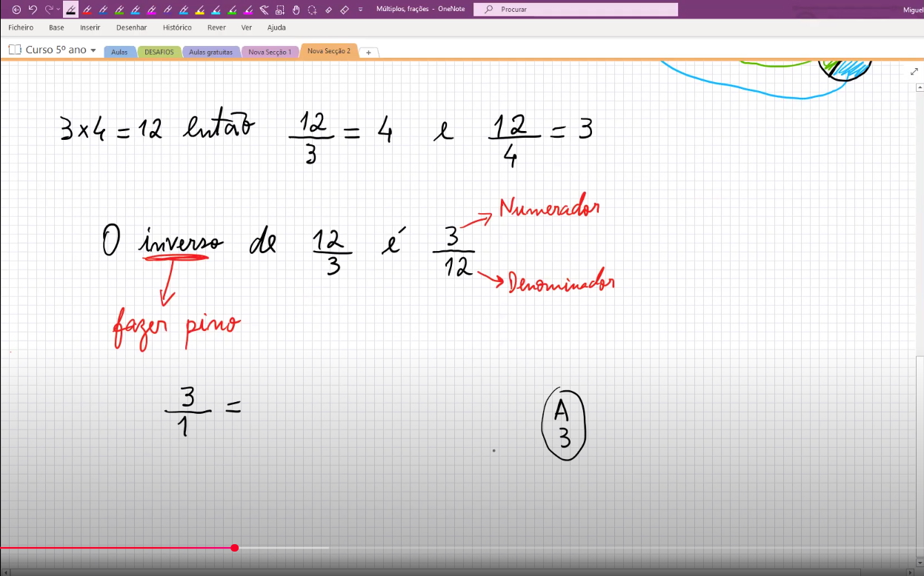
Task: Open the Desenhar ribbon tab
Action: pos(132,27)
